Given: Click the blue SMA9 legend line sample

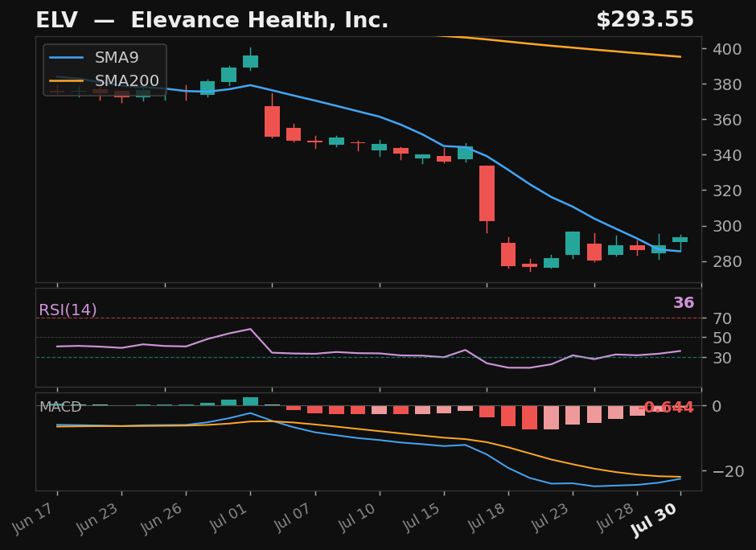Looking at the screenshot, I should tap(67, 58).
